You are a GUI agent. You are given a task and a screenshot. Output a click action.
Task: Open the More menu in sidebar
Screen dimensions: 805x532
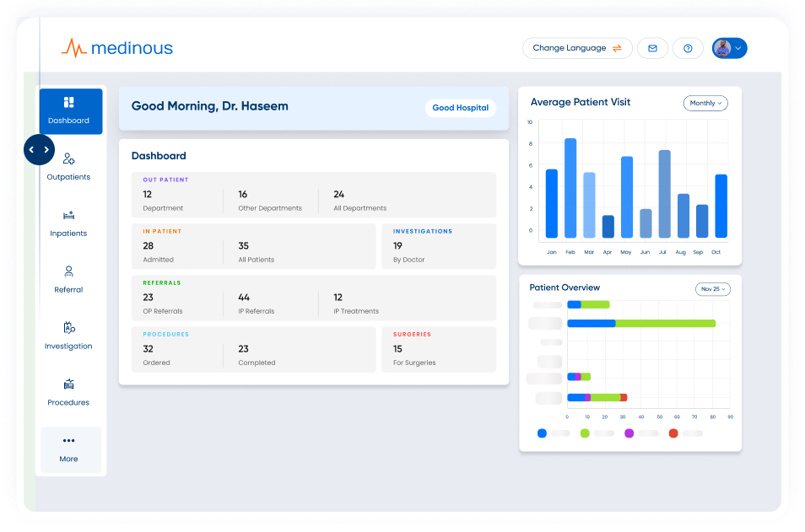point(69,449)
